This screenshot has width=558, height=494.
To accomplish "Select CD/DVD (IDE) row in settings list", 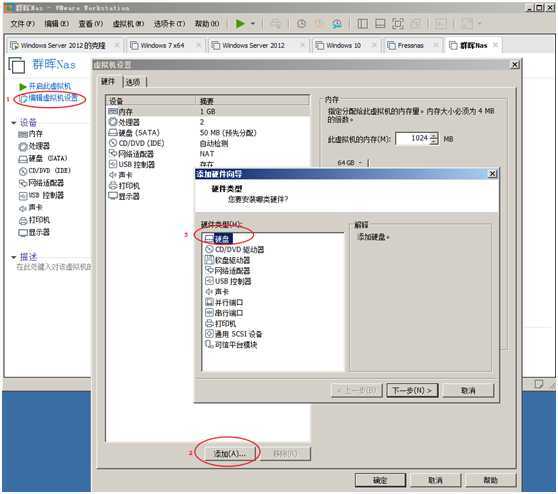I will (208, 143).
